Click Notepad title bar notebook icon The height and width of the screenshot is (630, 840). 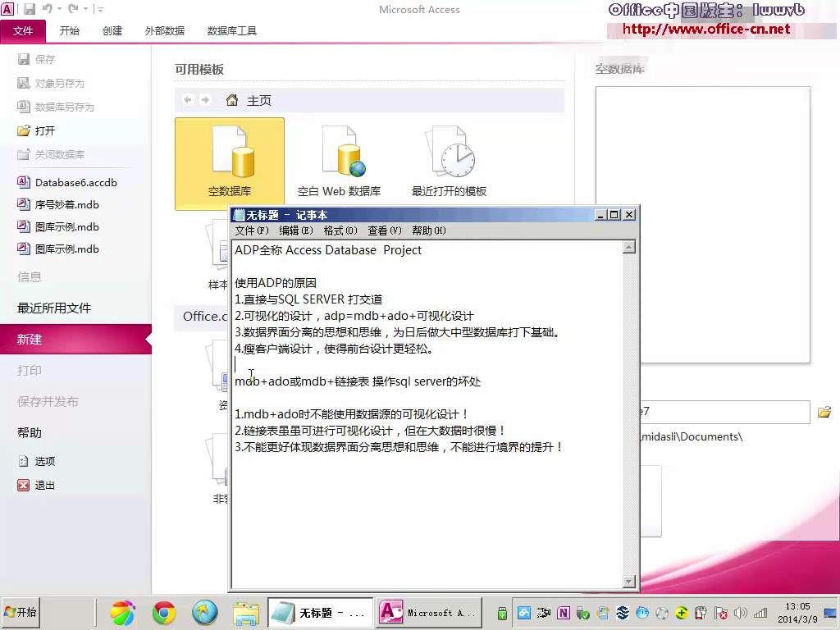(x=239, y=215)
